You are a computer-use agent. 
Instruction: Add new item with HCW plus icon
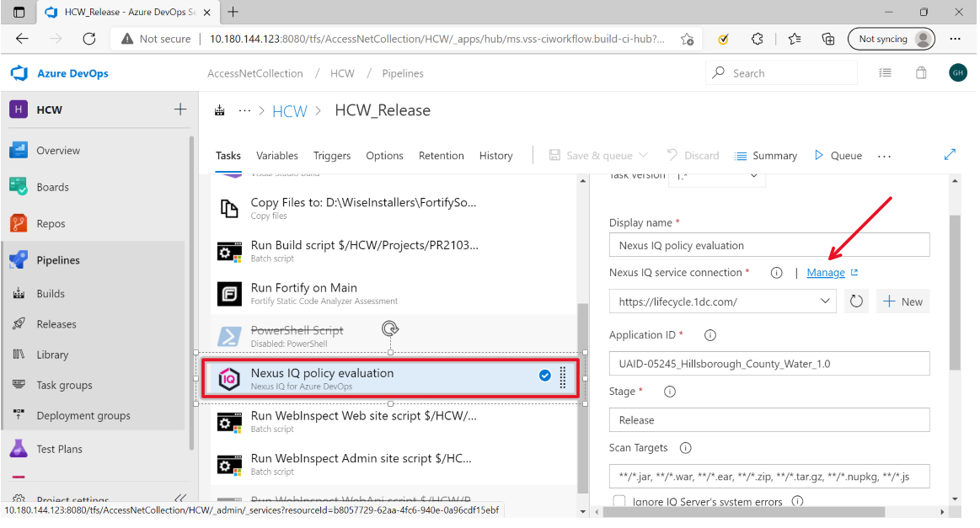[x=180, y=109]
